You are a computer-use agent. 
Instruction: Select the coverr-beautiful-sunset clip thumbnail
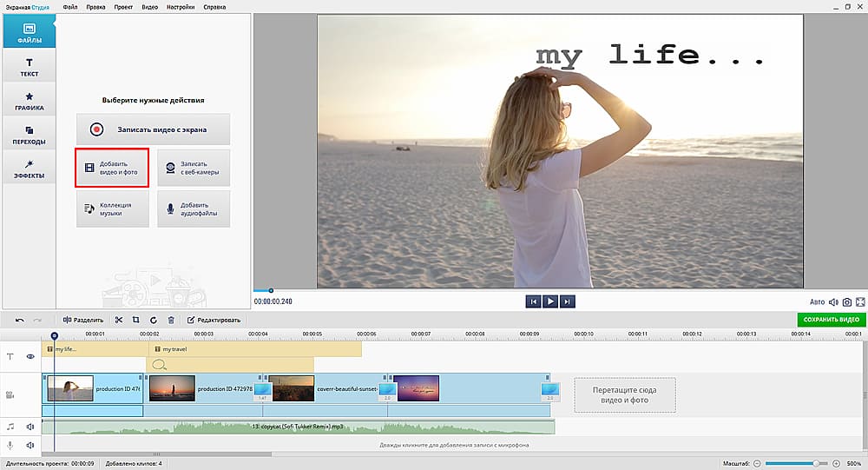tap(291, 388)
